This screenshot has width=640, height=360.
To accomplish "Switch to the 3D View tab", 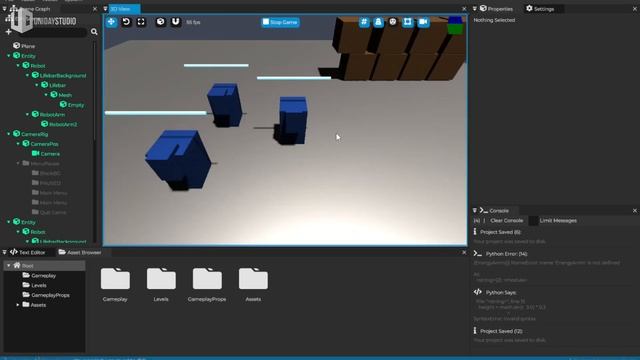I will coord(121,9).
